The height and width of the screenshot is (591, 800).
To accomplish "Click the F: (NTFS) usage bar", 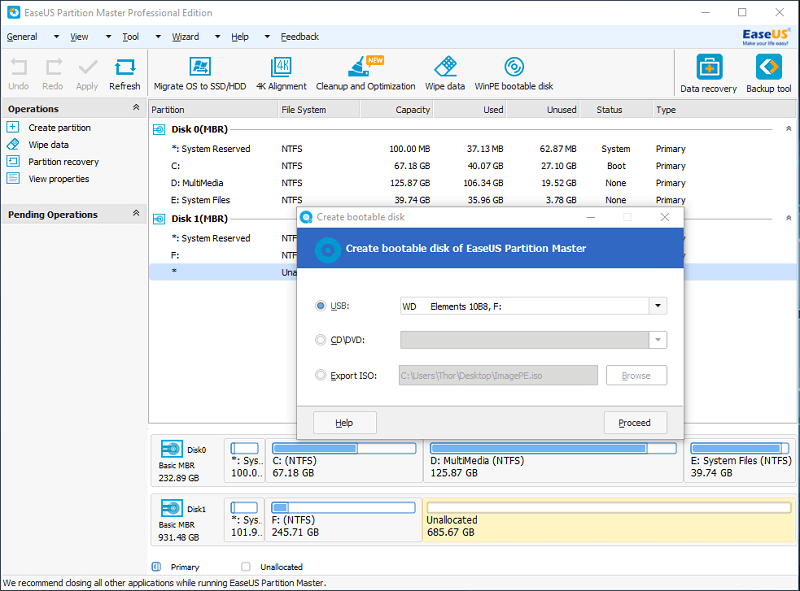I will tap(343, 508).
